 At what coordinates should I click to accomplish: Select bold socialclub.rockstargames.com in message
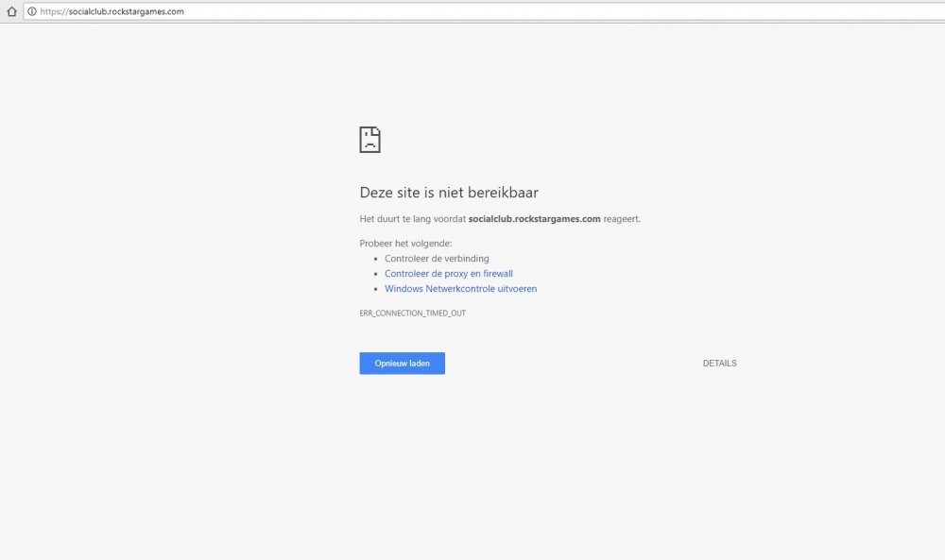click(535, 218)
